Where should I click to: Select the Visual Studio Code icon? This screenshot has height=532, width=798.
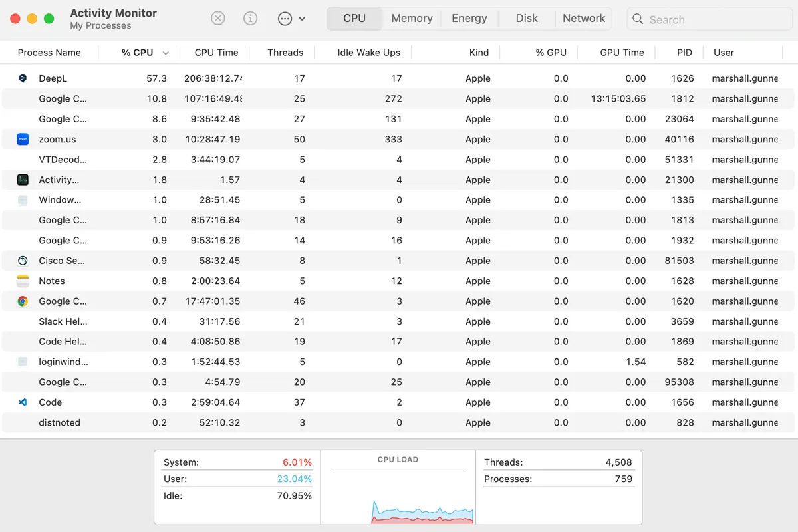click(23, 402)
